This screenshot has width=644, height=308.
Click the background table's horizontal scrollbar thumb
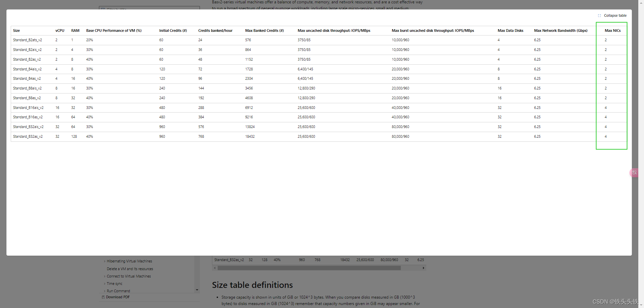[309, 268]
